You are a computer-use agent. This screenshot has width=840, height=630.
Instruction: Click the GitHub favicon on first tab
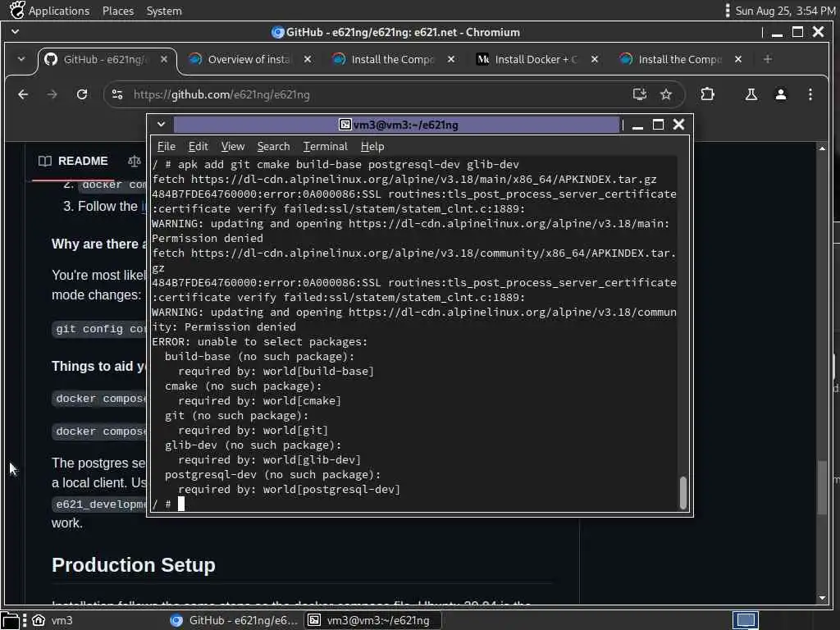tap(51, 59)
